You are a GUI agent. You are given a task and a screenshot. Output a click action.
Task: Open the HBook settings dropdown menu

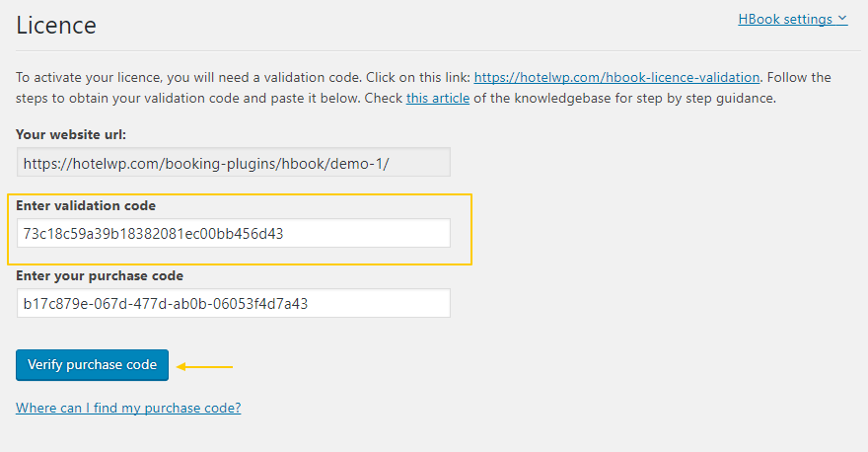[785, 19]
